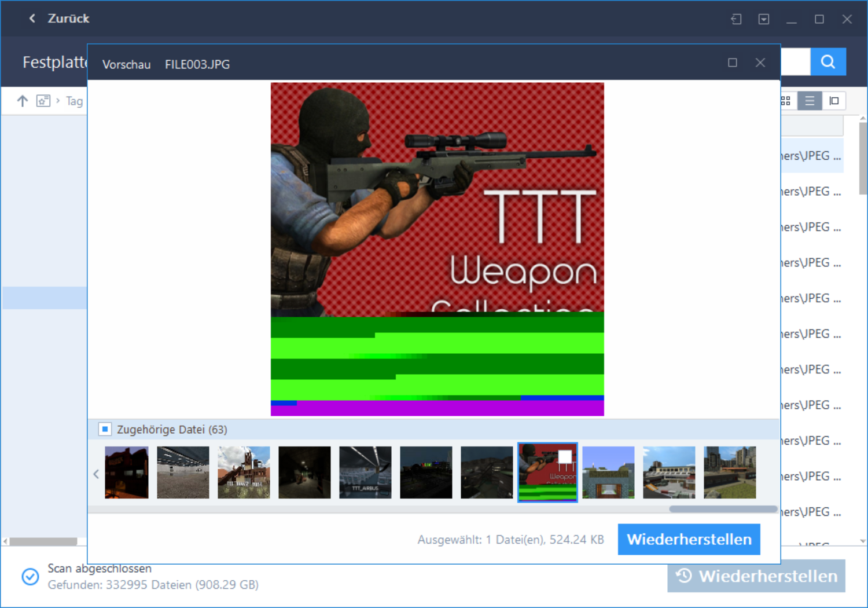Navigate up with the arrow icon
The image size is (868, 608).
[x=23, y=101]
